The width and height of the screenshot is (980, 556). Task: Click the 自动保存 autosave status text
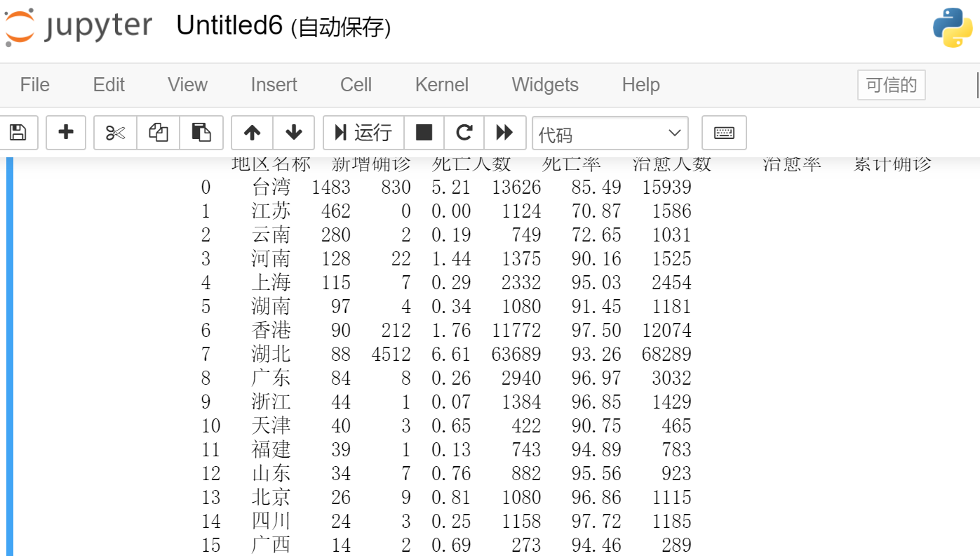pyautogui.click(x=340, y=27)
